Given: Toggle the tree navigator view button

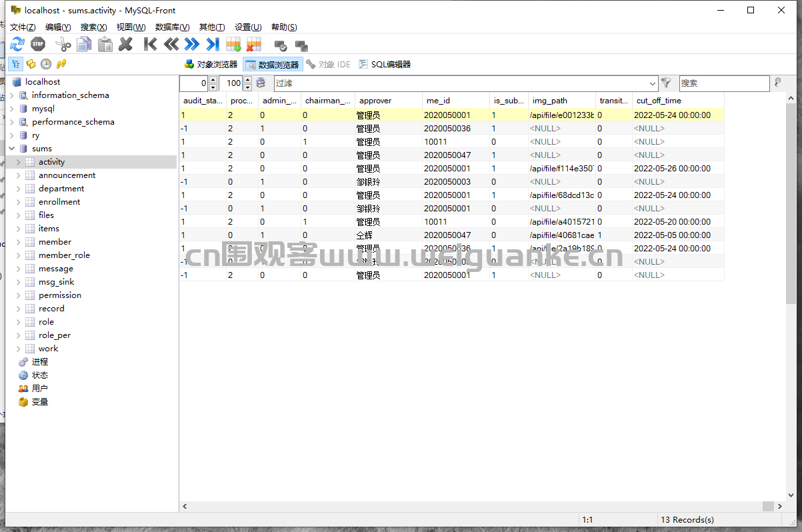Looking at the screenshot, I should pos(15,64).
